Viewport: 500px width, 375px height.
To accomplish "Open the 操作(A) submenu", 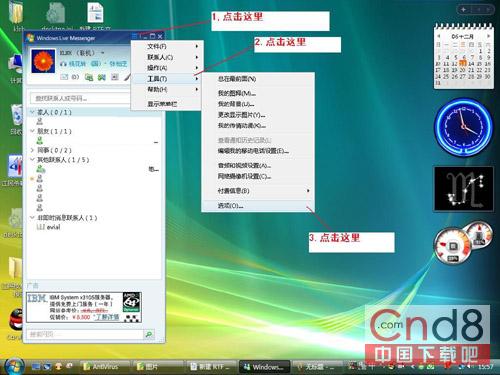I will (x=167, y=68).
